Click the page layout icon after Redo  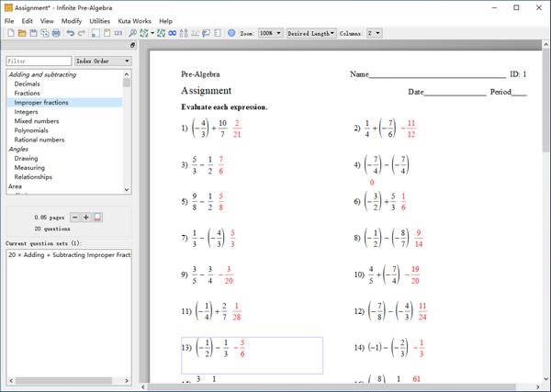(96, 33)
